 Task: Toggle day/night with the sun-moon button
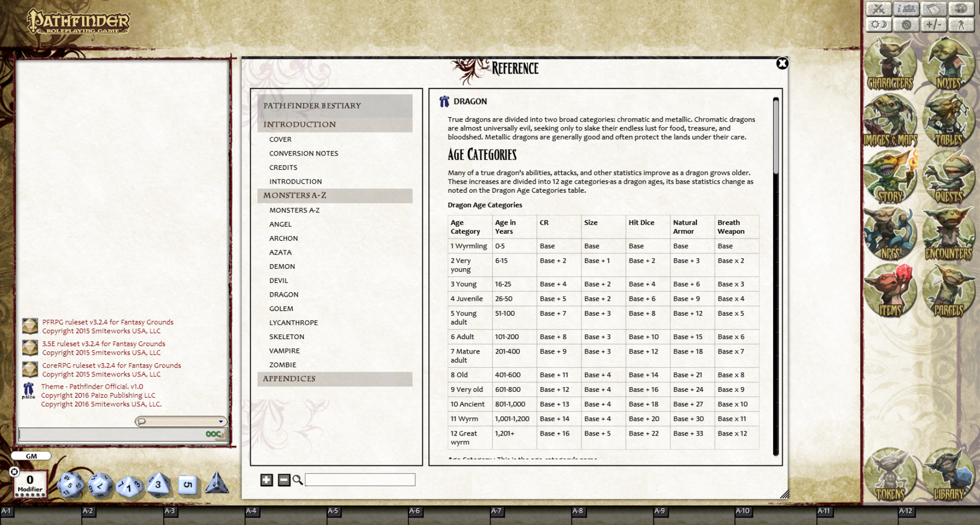pyautogui.click(x=879, y=25)
